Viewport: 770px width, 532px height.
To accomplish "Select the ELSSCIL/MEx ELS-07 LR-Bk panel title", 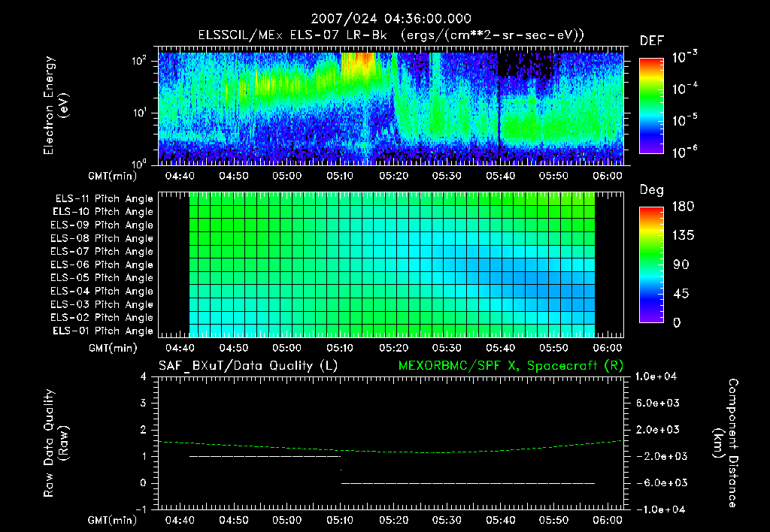I will (x=391, y=35).
